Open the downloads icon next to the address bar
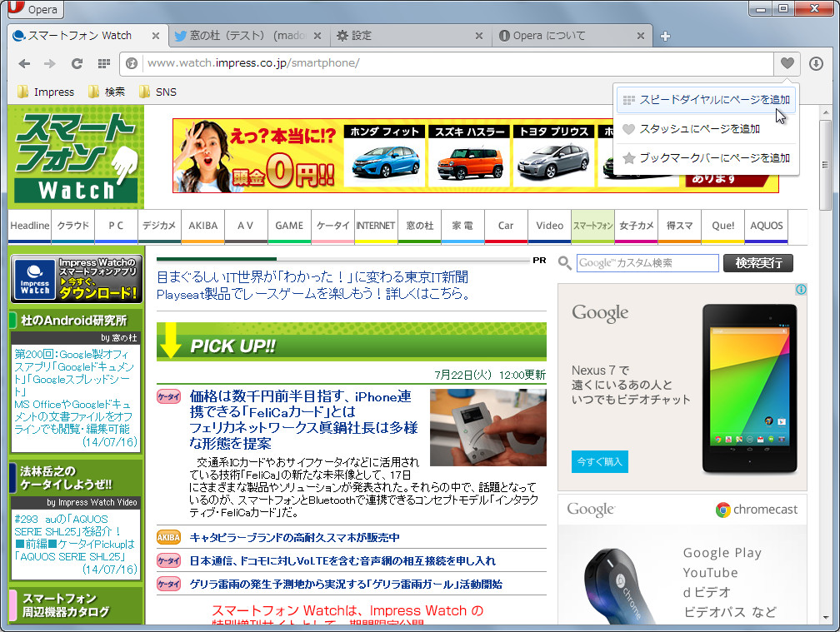Screen dimensions: 840x632 point(817,63)
